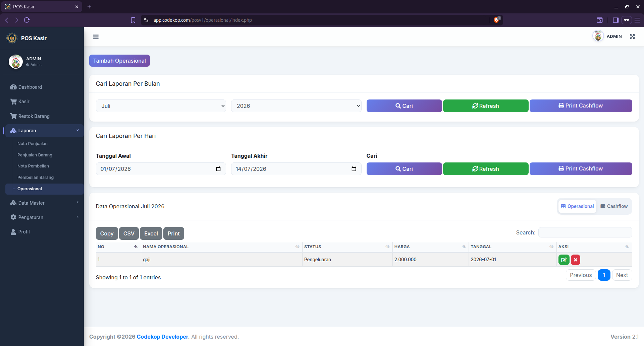Screen dimensions: 644x346
Task: Click Refresh button in Per Hari section
Action: [486, 169]
